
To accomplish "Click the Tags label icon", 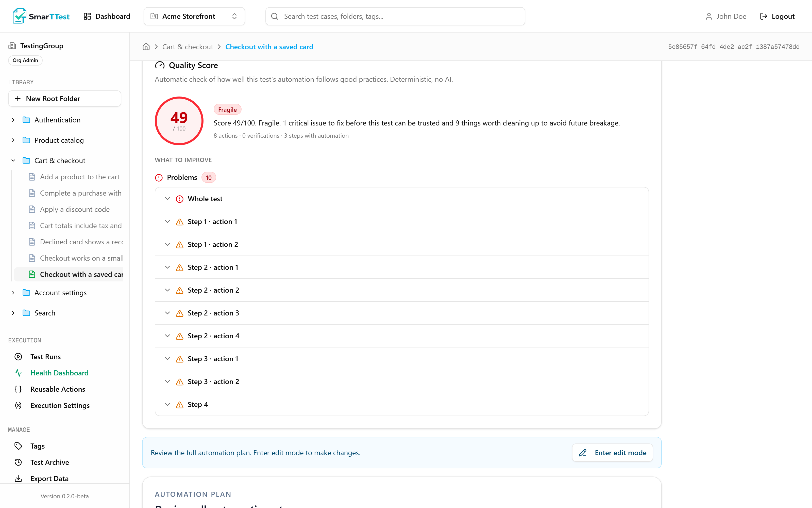I will 19,446.
